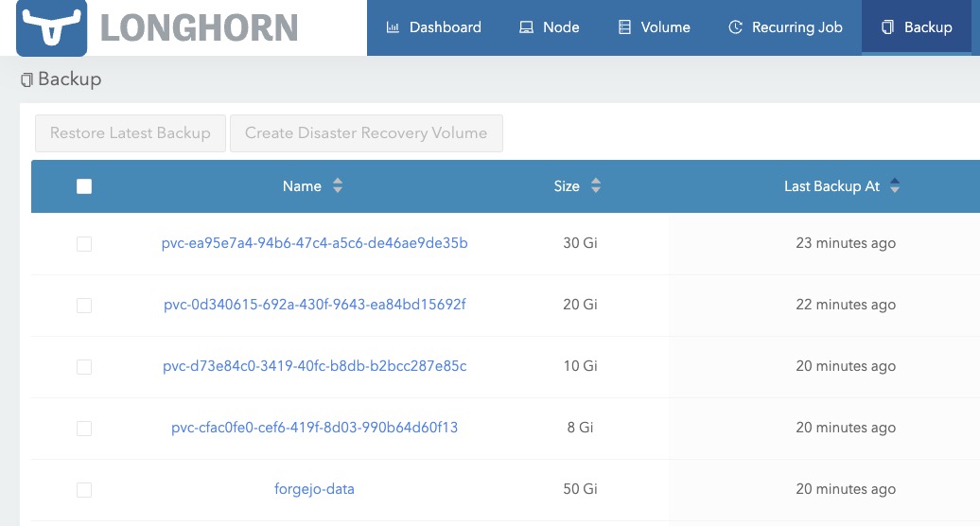Image resolution: width=980 pixels, height=526 pixels.
Task: Select the Backup tab
Action: point(917,27)
